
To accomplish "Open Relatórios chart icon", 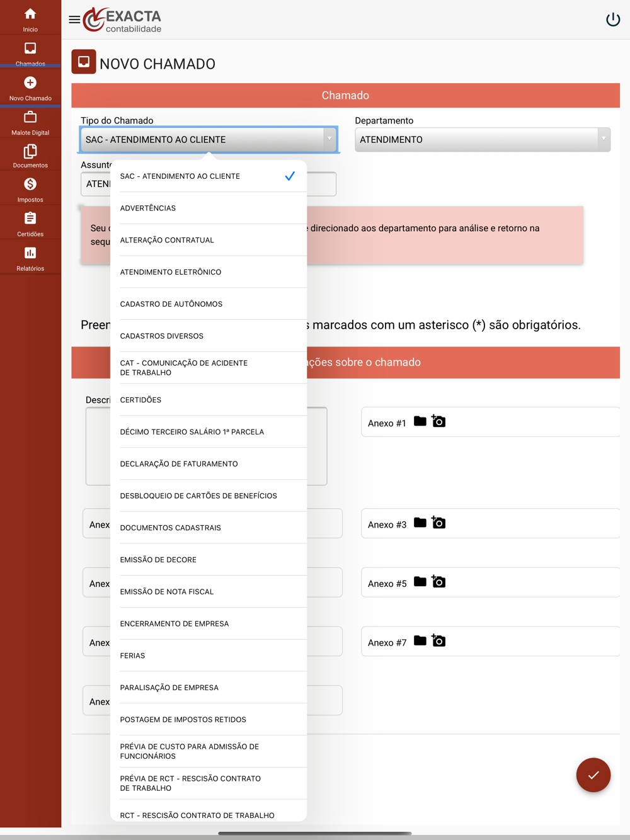I will tap(30, 253).
